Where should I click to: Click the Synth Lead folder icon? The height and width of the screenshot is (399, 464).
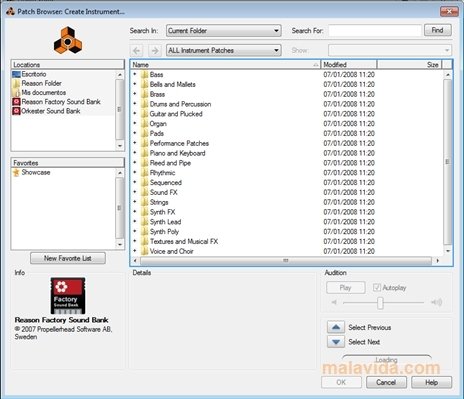pyautogui.click(x=144, y=222)
